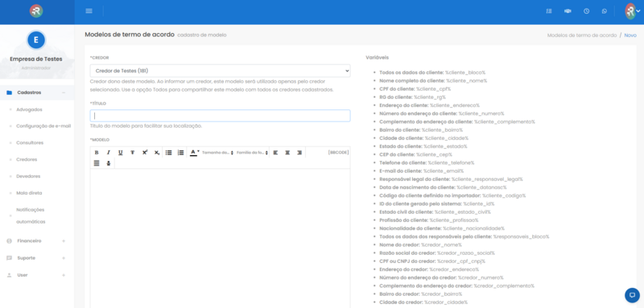The height and width of the screenshot is (308, 644).
Task: Select the %cliente_nome% variable text
Action: [x=467, y=80]
